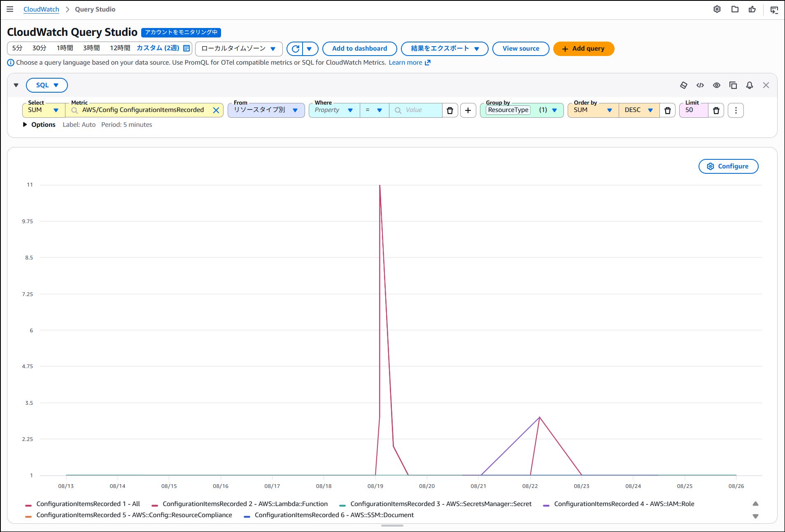Select the 1時間 time range
The width and height of the screenshot is (785, 532).
click(65, 48)
